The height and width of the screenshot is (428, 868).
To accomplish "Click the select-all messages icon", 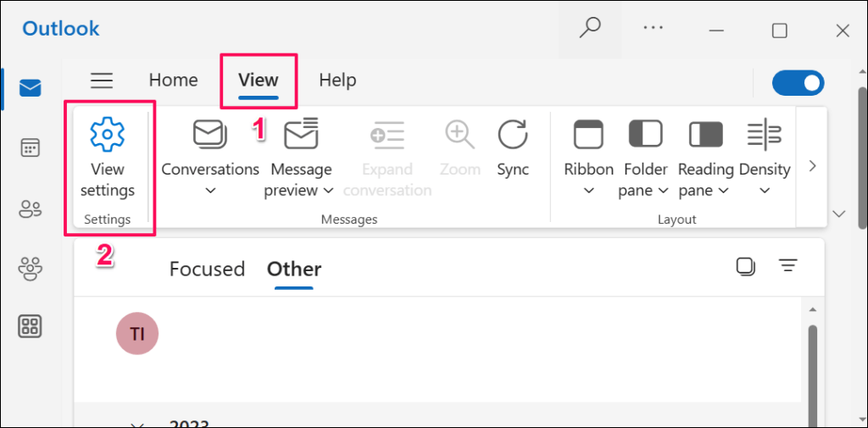I will tap(745, 266).
